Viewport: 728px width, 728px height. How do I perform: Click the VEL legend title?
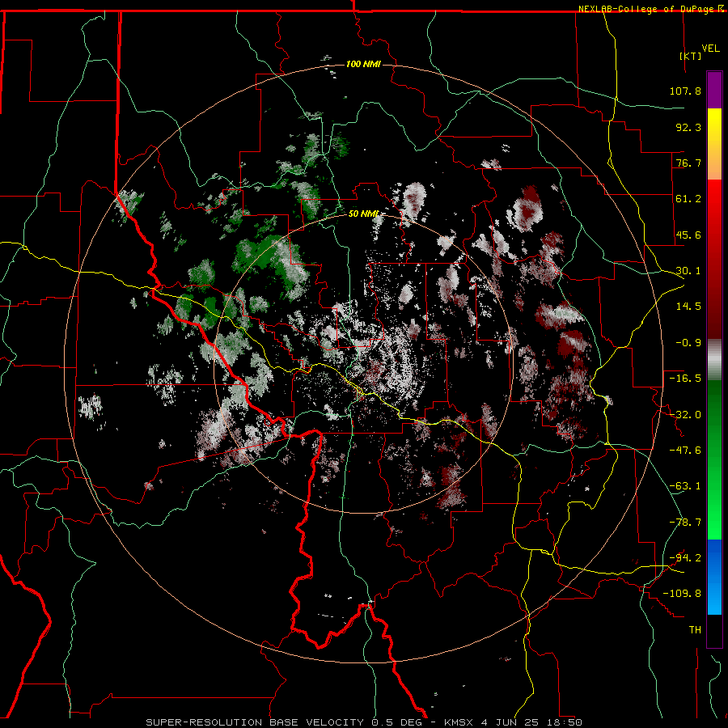pyautogui.click(x=710, y=49)
